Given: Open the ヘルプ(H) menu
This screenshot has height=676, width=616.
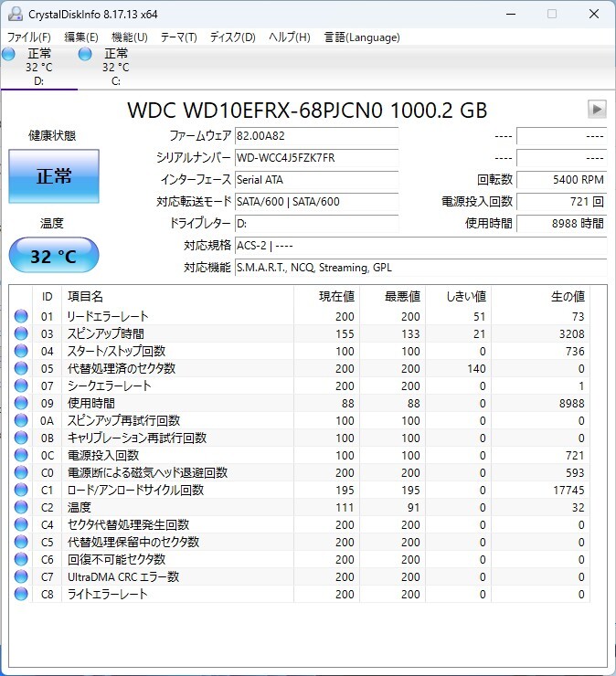Looking at the screenshot, I should tap(290, 37).
